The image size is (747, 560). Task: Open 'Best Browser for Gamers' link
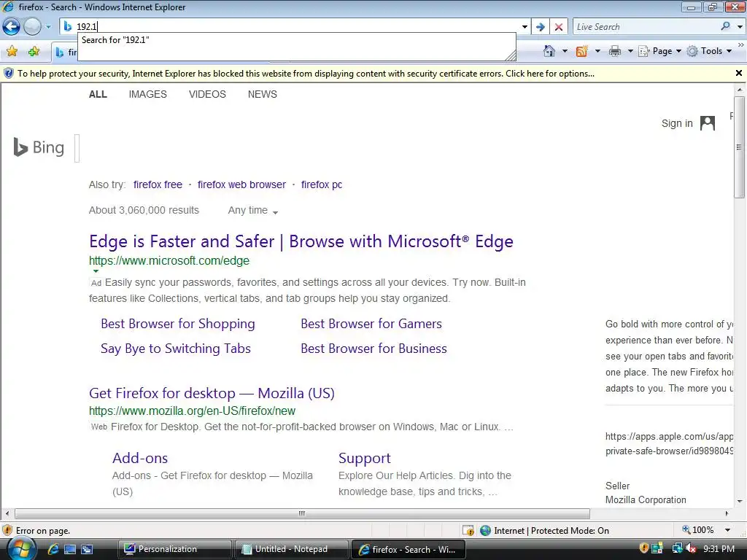371,324
